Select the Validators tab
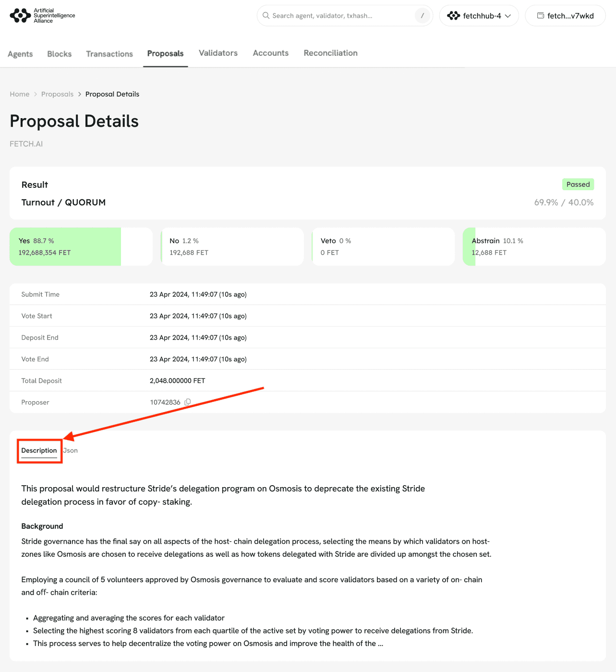Screen dimensions: 616x672 218,53
